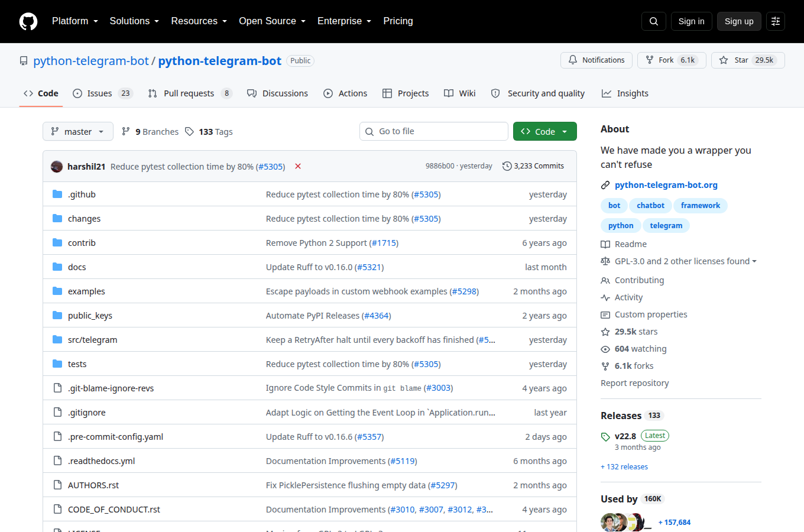This screenshot has width=804, height=532.
Task: Expand the Solutions menu
Action: click(x=134, y=21)
